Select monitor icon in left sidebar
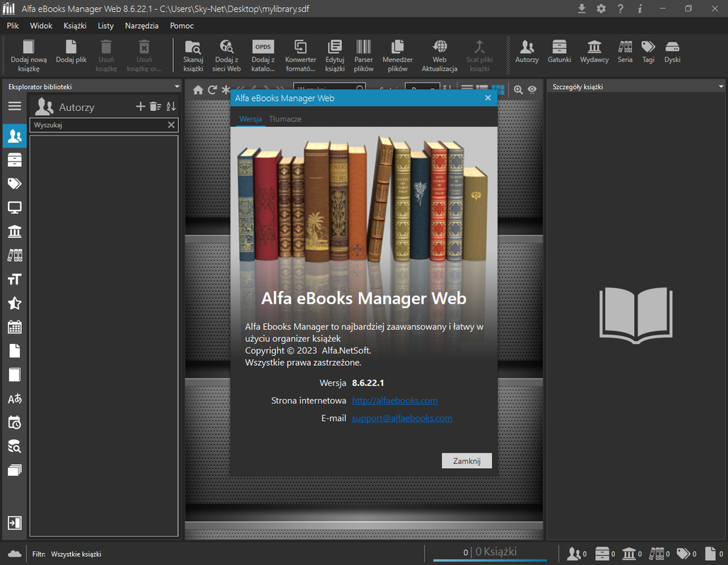728x565 pixels. 14,208
